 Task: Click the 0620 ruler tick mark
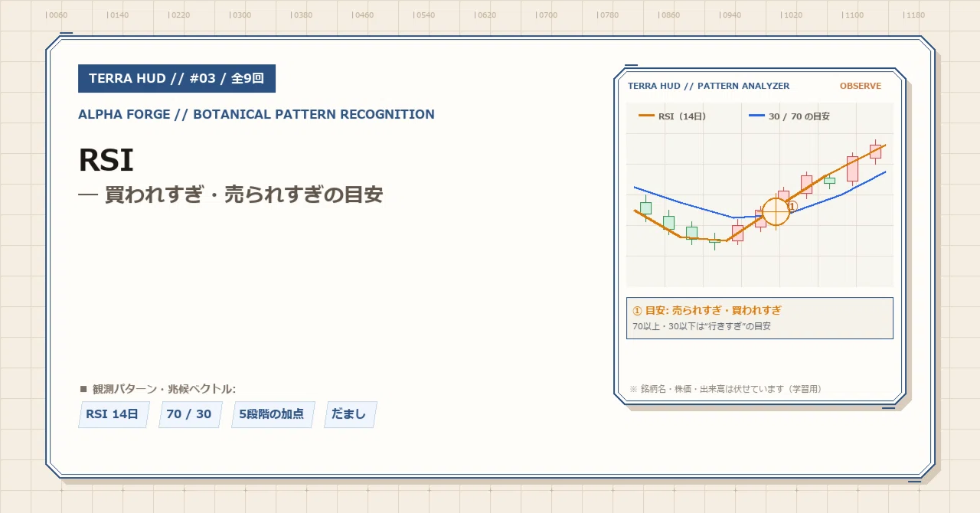coord(485,15)
